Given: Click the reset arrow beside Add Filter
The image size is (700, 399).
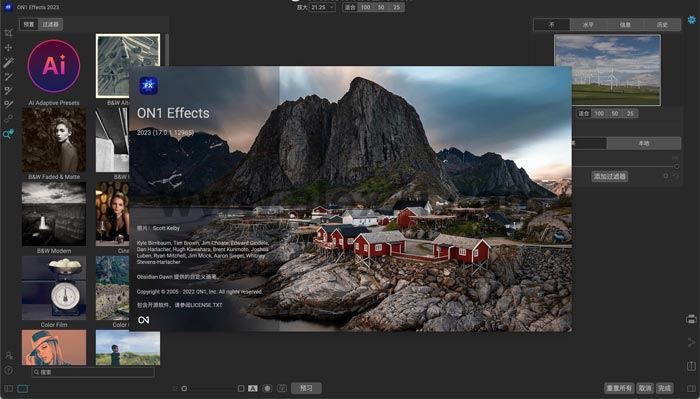Looking at the screenshot, I should point(675,176).
